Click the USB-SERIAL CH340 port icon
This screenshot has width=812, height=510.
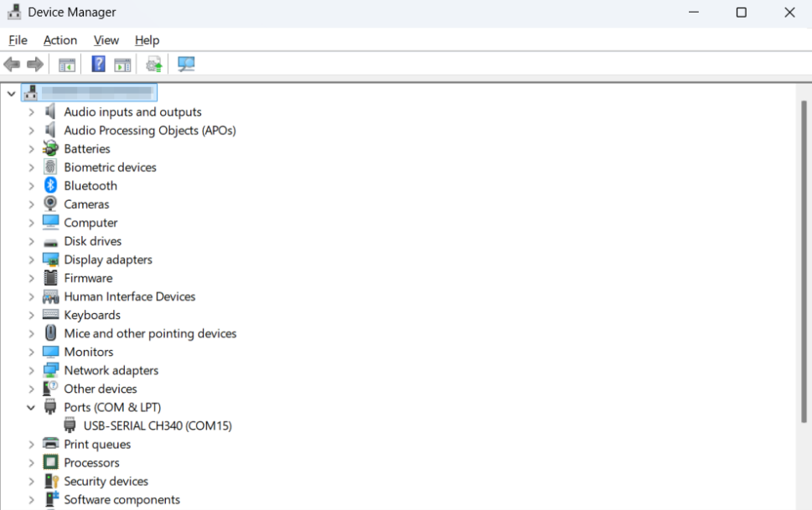(x=70, y=425)
